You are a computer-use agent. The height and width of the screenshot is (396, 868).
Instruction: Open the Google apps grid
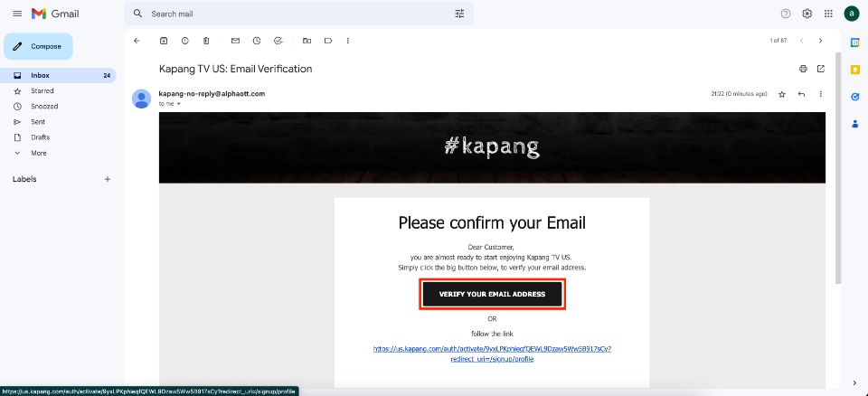pyautogui.click(x=829, y=14)
